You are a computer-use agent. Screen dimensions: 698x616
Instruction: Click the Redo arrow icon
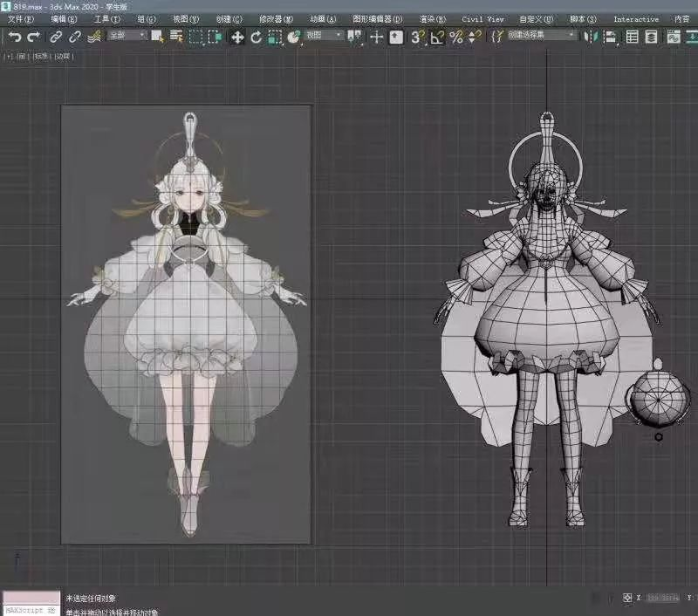[34, 37]
